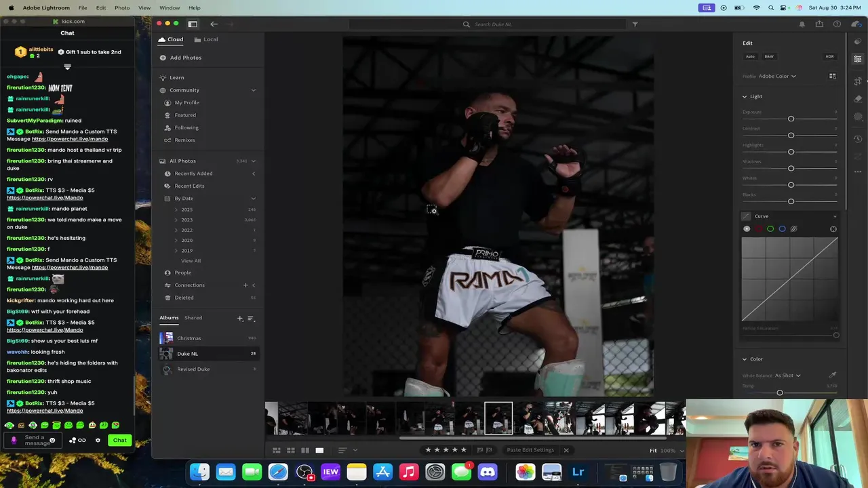Browse profiles with the grid icon
The image size is (868, 488).
tap(833, 76)
